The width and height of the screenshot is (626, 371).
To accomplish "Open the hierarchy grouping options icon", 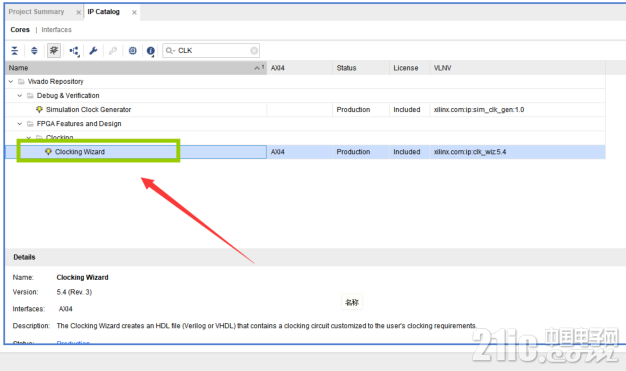I will (74, 51).
